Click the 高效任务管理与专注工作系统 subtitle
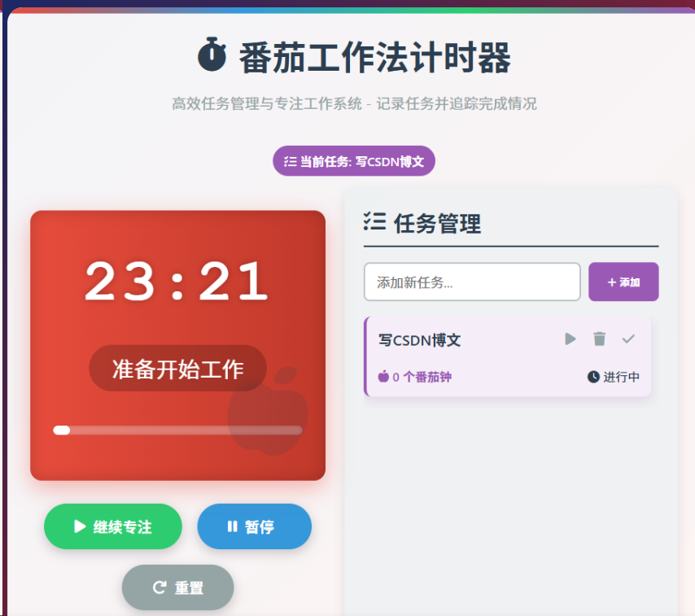 (x=354, y=103)
